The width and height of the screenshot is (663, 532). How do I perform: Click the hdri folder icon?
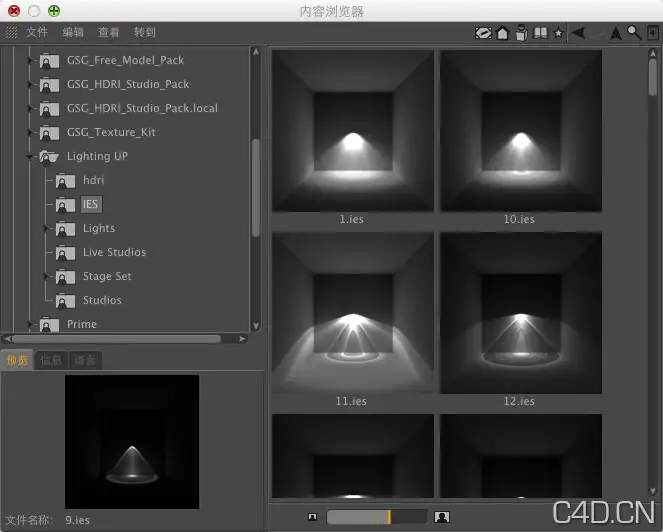pos(66,181)
